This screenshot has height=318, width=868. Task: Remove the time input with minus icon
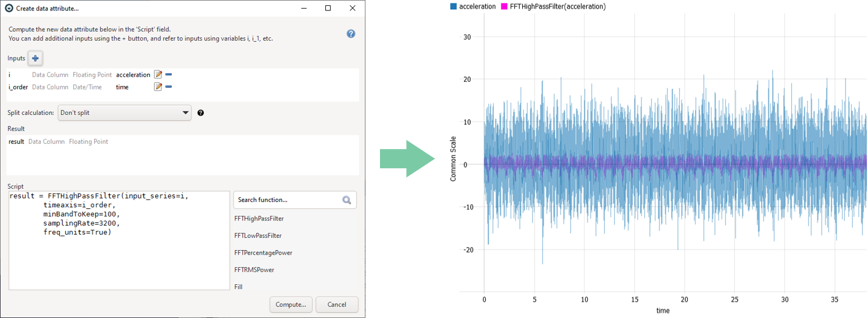[168, 87]
